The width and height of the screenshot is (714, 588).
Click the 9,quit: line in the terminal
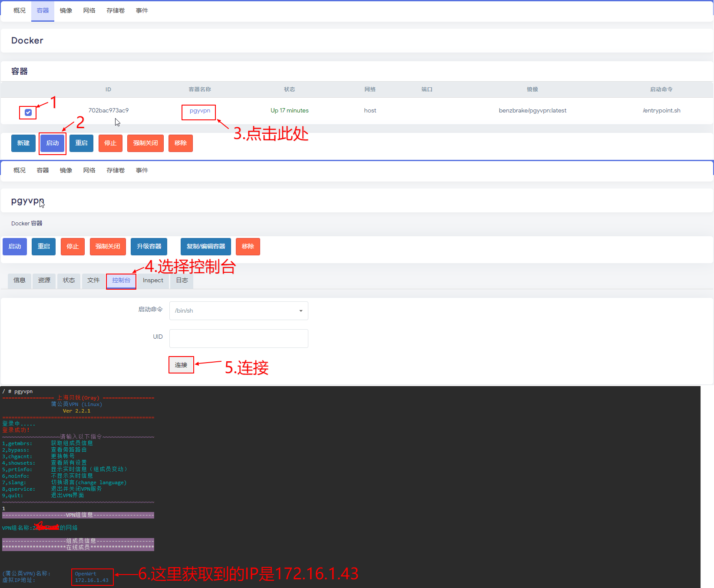[x=43, y=496]
